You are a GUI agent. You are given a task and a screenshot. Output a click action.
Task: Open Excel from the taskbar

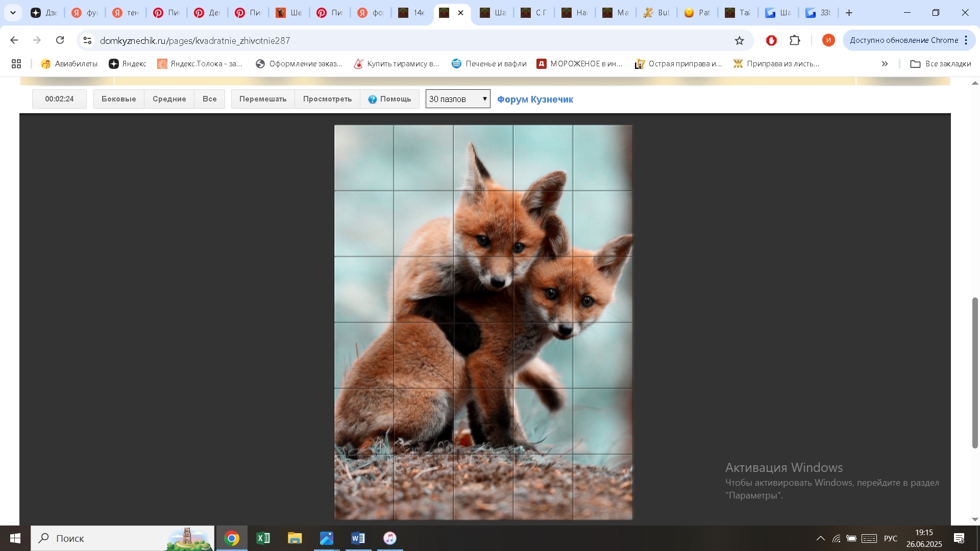(x=263, y=538)
